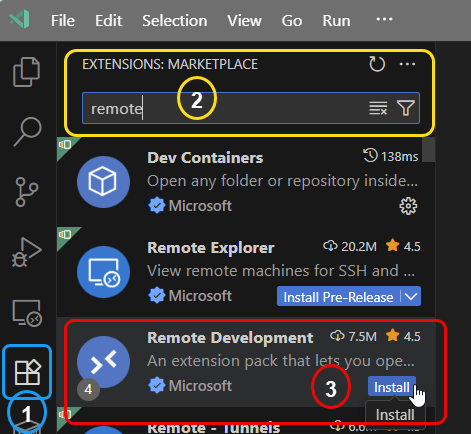Open Dev Containers manage gear menu
The width and height of the screenshot is (471, 434).
coord(408,206)
